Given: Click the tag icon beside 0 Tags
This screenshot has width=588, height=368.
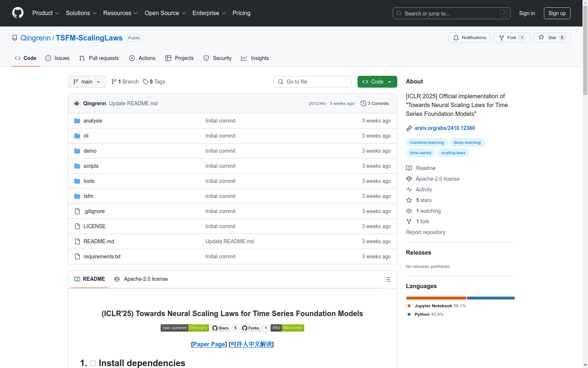Looking at the screenshot, I should point(146,82).
